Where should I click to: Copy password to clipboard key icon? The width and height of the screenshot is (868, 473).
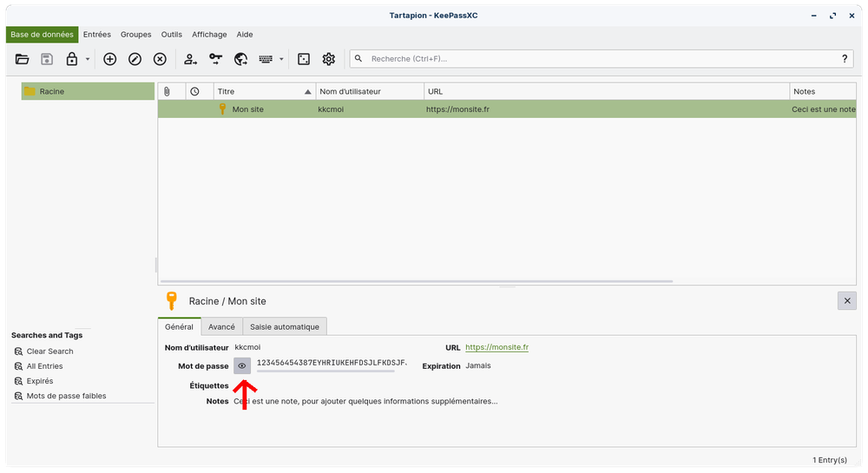[x=215, y=59]
